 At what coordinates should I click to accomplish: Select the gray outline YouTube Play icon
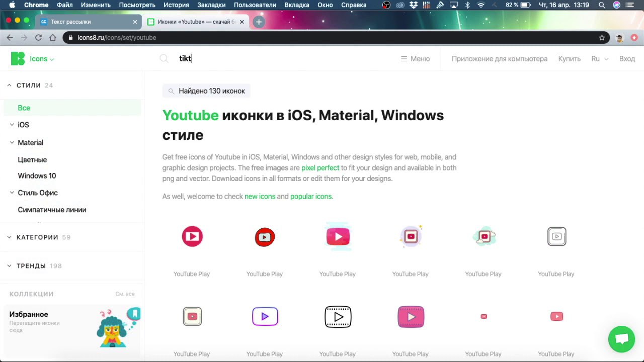557,236
